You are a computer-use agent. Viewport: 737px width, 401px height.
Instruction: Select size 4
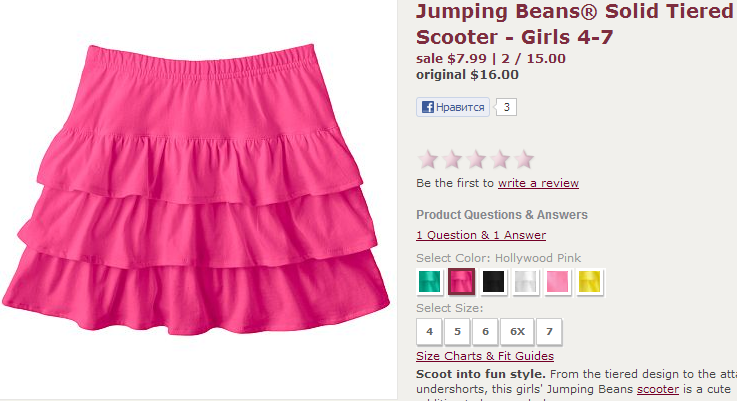click(x=429, y=331)
